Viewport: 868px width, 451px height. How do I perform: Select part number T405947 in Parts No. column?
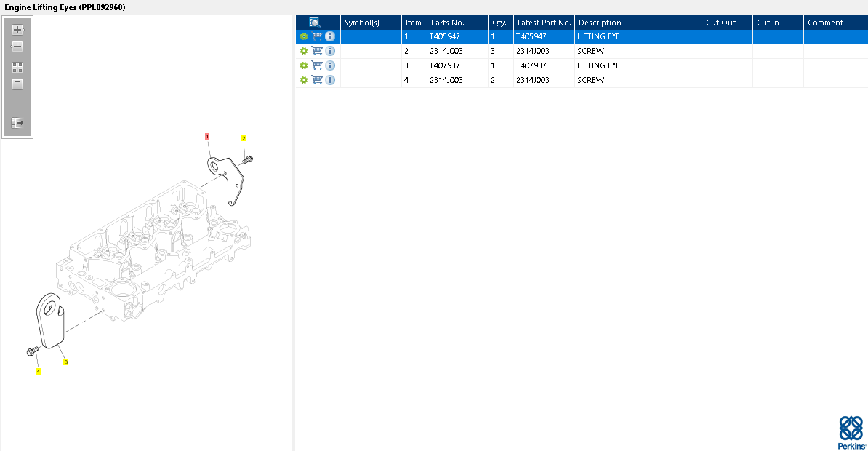click(x=444, y=36)
